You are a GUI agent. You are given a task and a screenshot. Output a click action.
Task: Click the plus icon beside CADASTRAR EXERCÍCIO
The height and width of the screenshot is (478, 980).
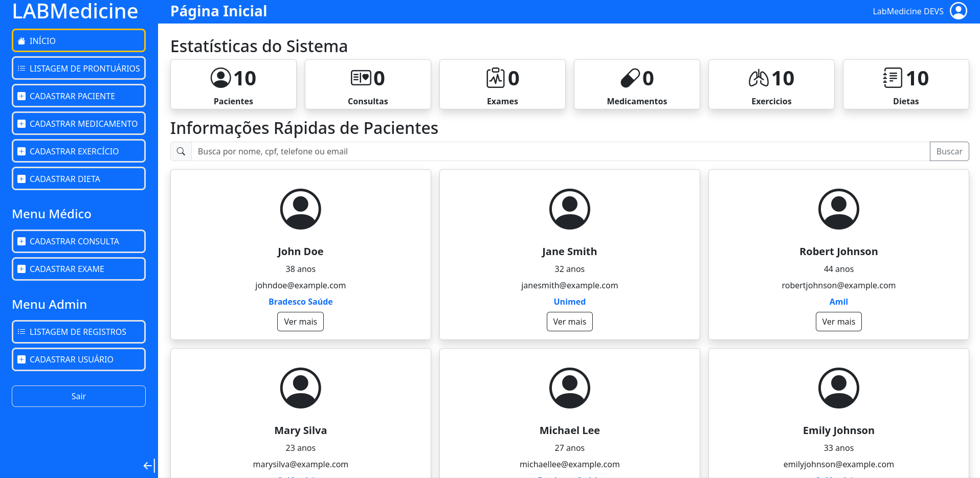tap(21, 151)
